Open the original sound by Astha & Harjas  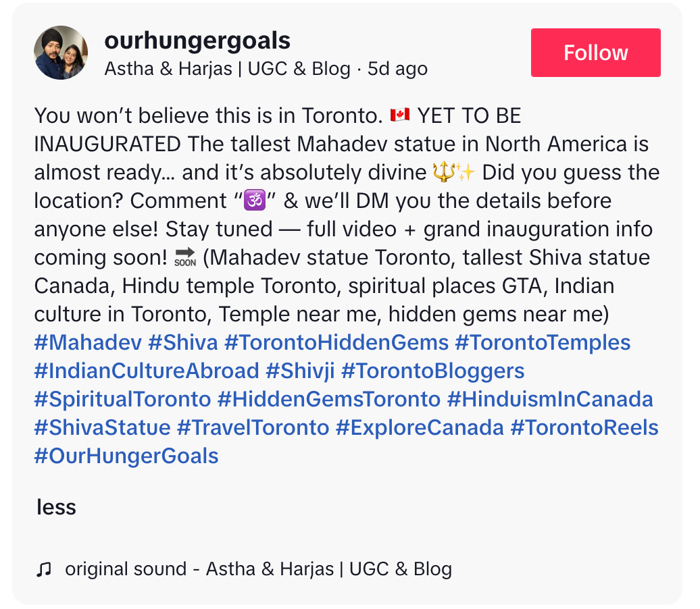(x=259, y=569)
